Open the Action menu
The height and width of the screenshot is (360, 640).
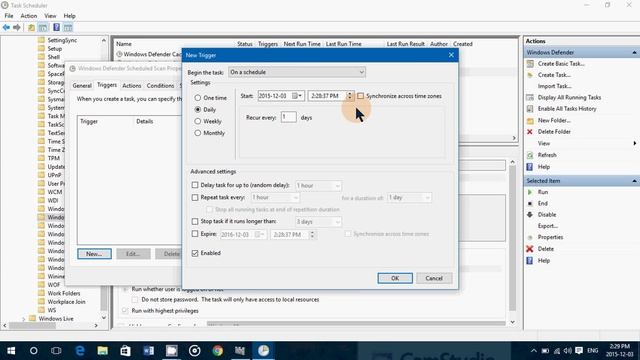tap(29, 16)
